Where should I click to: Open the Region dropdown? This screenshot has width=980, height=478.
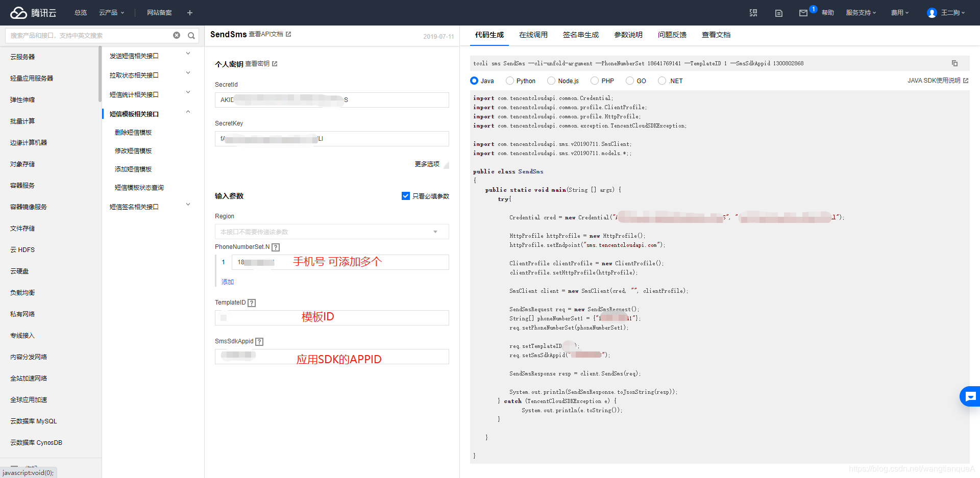pyautogui.click(x=332, y=232)
